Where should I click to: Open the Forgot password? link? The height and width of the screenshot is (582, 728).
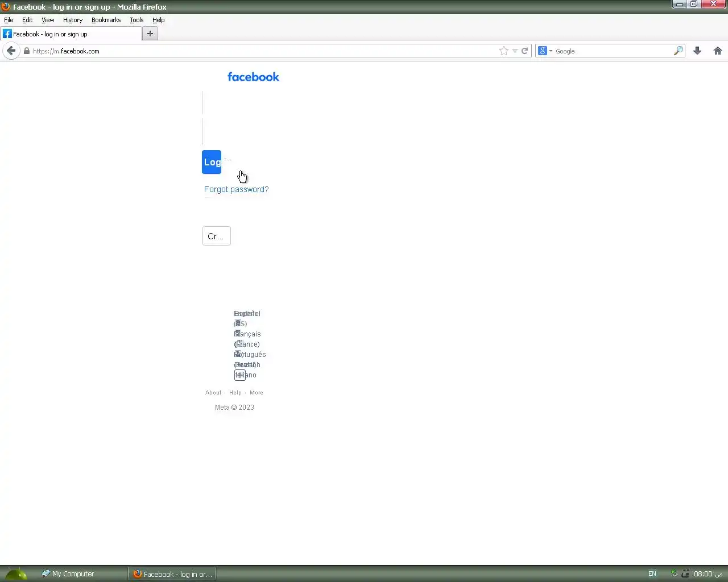236,189
